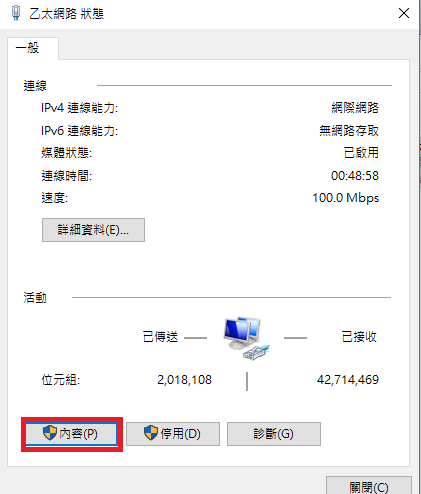Run network diagnostics with 診斷(G)
421x494 pixels.
tap(274, 434)
